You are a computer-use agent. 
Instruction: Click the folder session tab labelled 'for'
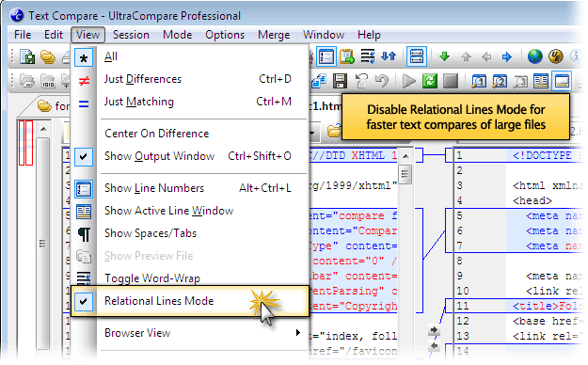coord(55,106)
